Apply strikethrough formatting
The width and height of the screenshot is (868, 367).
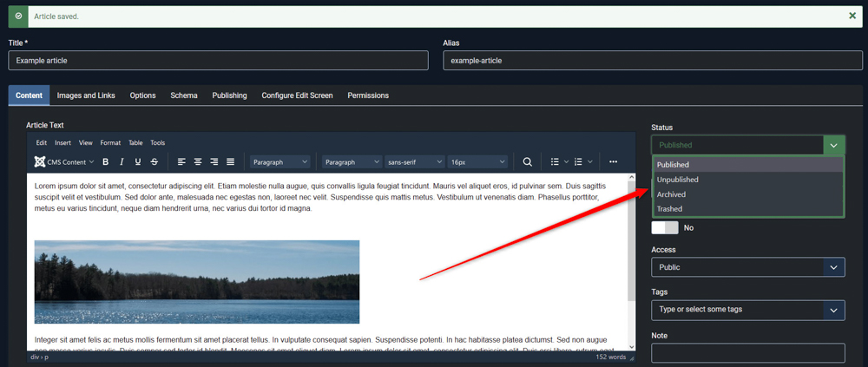click(x=155, y=161)
